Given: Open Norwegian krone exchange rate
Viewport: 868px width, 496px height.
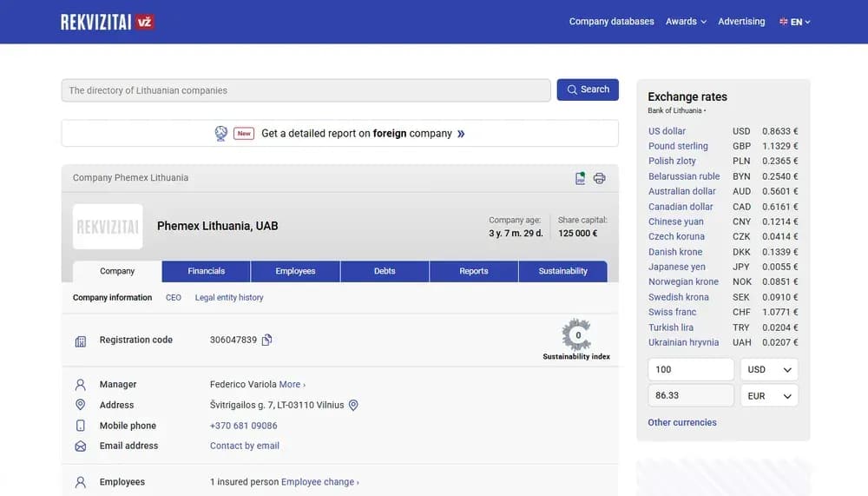Looking at the screenshot, I should pos(683,282).
